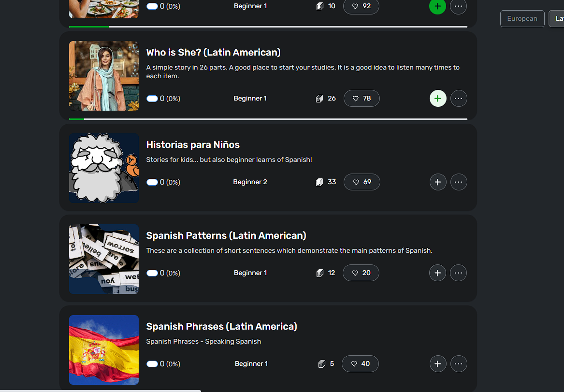Click the woman-in-headscarf thumbnail for "Who is She?"
Image resolution: width=564 pixels, height=392 pixels.
point(104,76)
